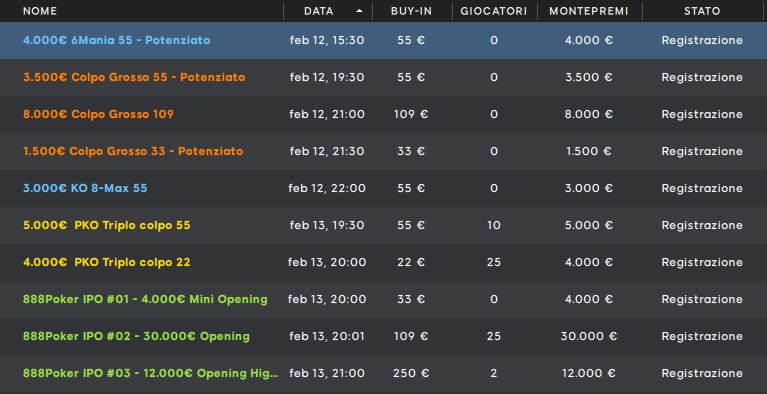Select the 8.000€ Colpo Grosso 109 tournament

(x=98, y=114)
